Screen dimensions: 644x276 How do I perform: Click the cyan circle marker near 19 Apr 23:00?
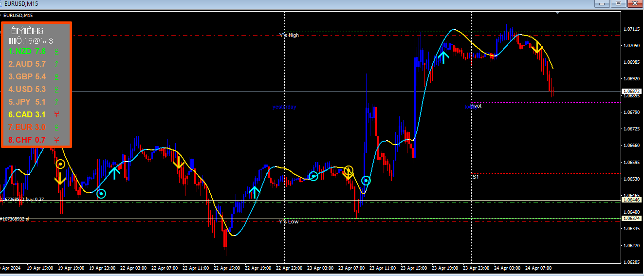[x=101, y=194]
